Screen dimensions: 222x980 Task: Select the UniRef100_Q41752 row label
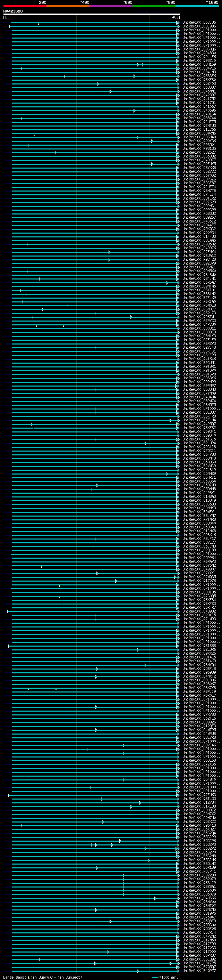click(x=199, y=99)
